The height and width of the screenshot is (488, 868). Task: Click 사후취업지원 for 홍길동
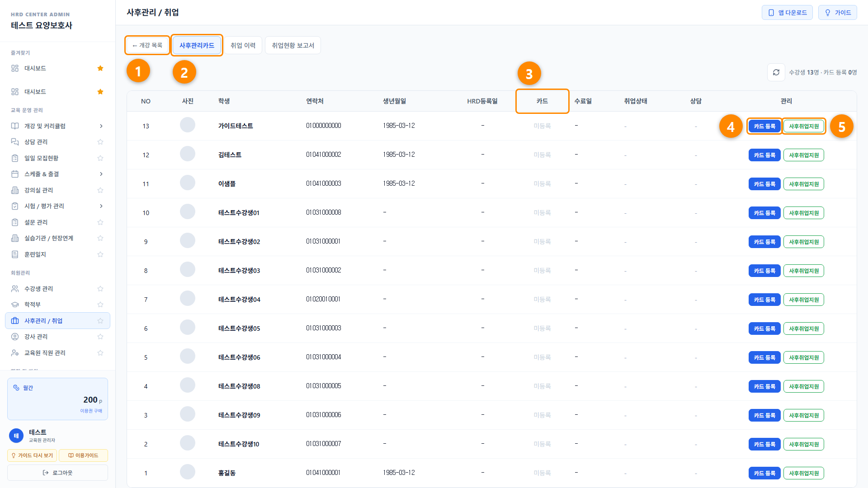click(804, 473)
